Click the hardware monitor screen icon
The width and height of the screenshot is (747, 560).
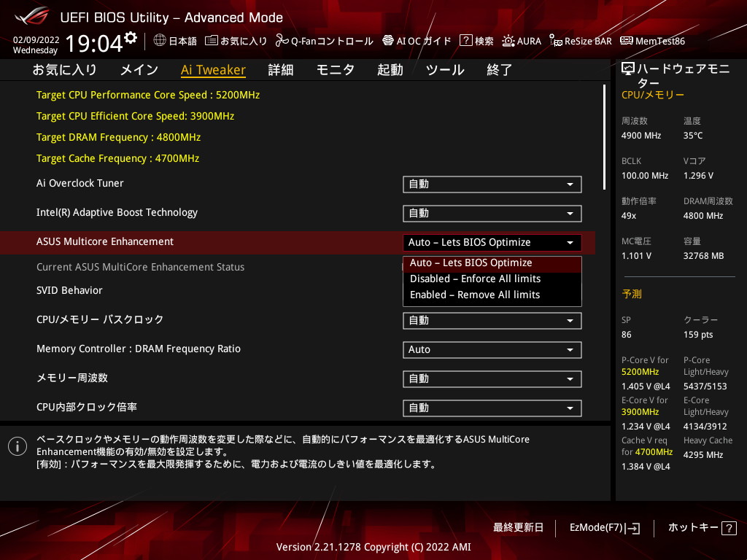point(628,69)
